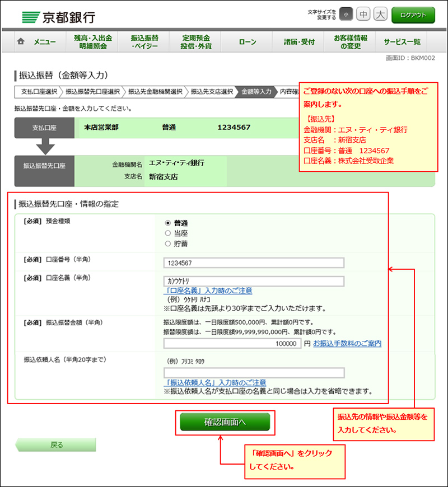This screenshot has height=487, width=448.
Task: Click the home icon next to メニュー
Action: click(21, 41)
